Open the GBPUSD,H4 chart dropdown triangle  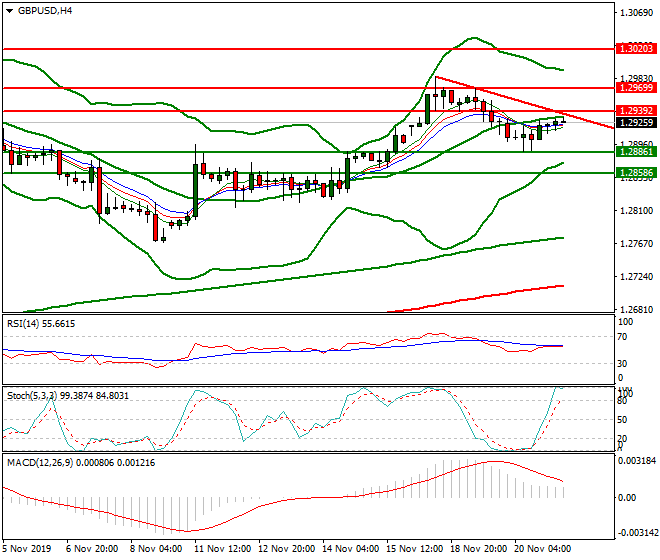point(9,11)
